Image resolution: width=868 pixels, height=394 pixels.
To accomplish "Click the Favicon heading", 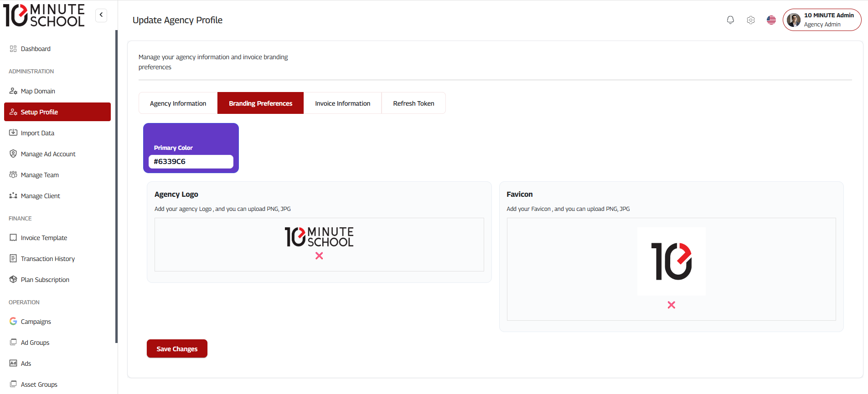I will point(520,194).
